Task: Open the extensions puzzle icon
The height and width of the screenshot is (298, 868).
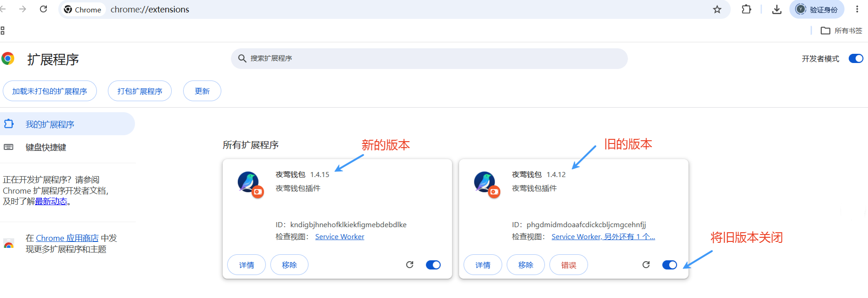Action: pos(746,9)
